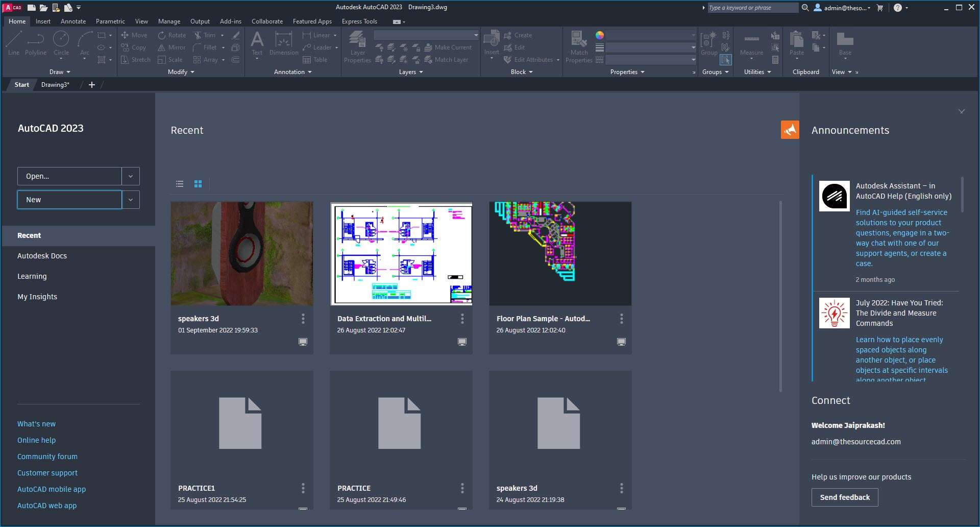
Task: Switch recent files to list view
Action: pyautogui.click(x=180, y=184)
